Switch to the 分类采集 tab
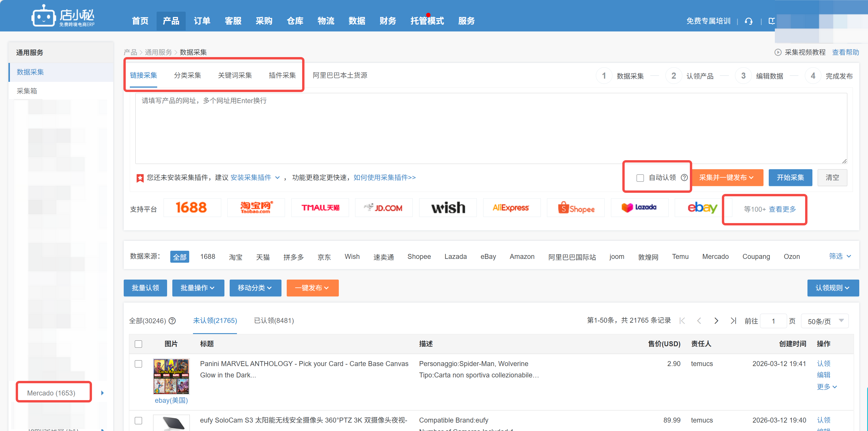 coord(187,75)
